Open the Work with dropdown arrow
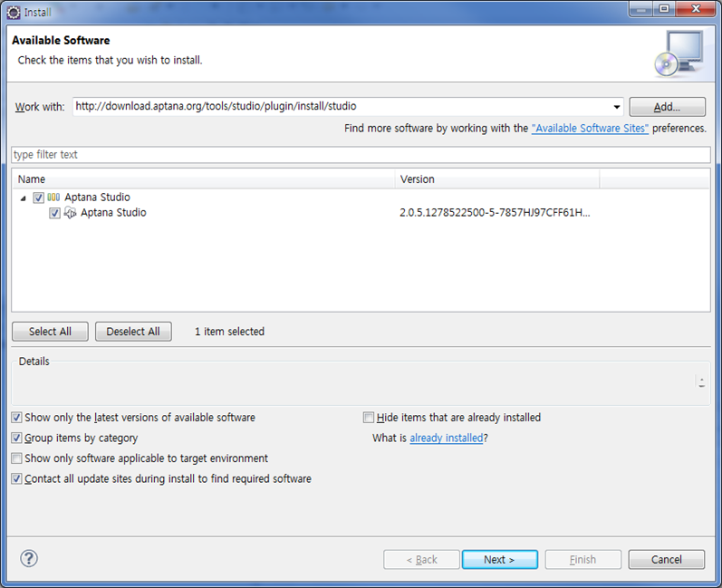722x588 pixels. point(617,107)
